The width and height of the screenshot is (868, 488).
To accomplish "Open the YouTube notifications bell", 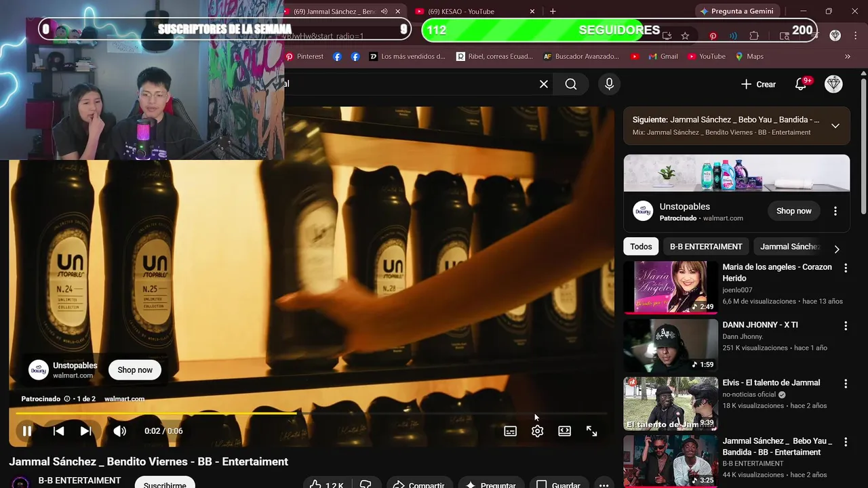I will 801,84.
